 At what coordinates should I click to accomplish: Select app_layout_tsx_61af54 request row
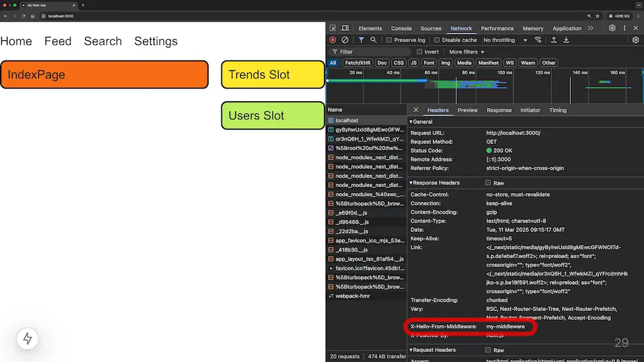[x=366, y=259]
